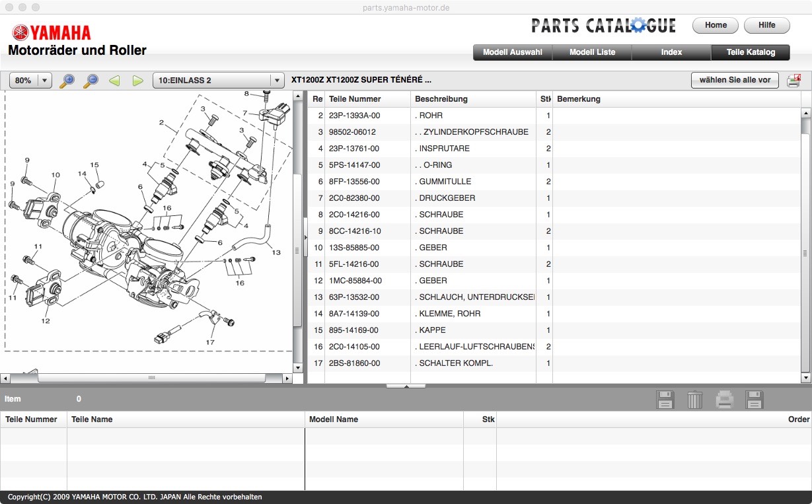
Task: Select part row 7 DRUCKGEBER
Action: pos(447,198)
